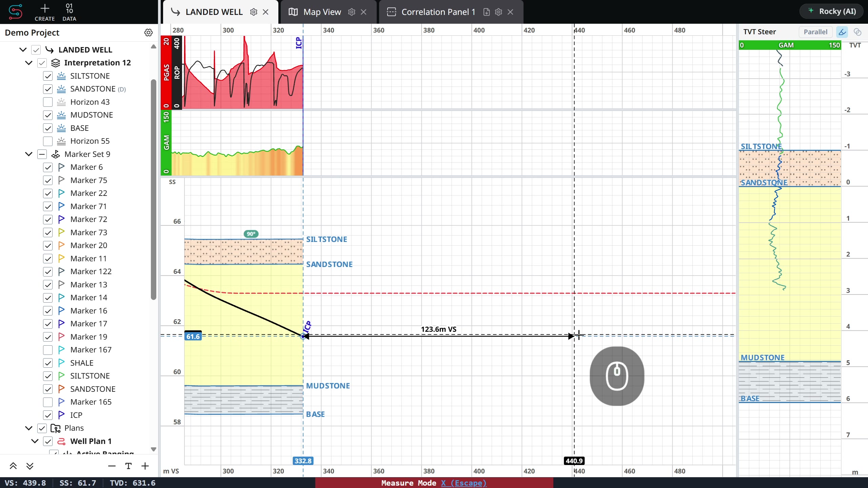Collapse the Well Plan 1 node
This screenshot has height=488, width=868.
[x=35, y=441]
